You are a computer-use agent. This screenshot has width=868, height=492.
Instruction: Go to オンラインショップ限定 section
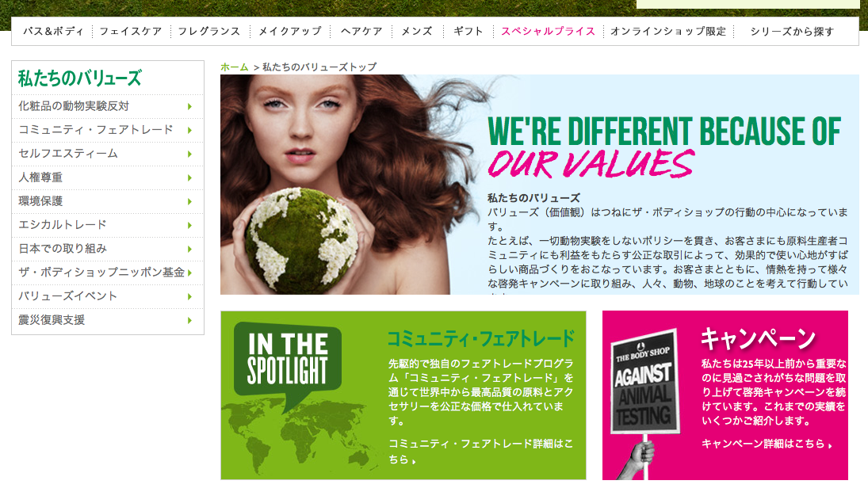pyautogui.click(x=668, y=32)
